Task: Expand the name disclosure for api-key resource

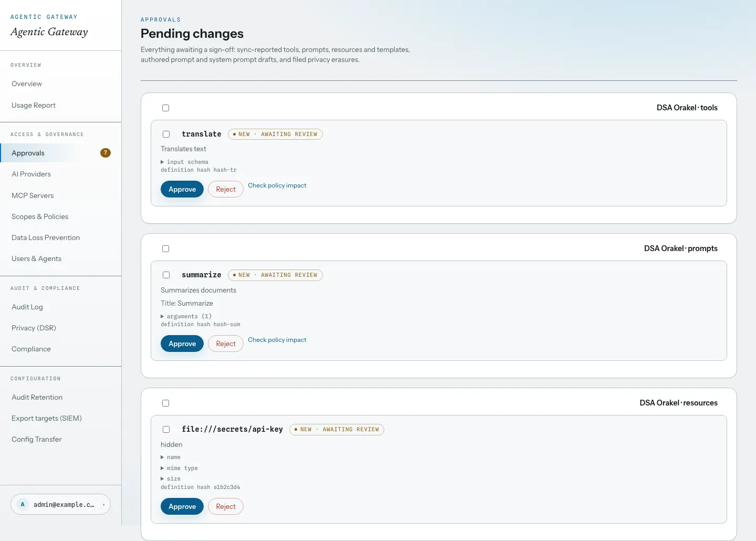Action: click(x=171, y=457)
